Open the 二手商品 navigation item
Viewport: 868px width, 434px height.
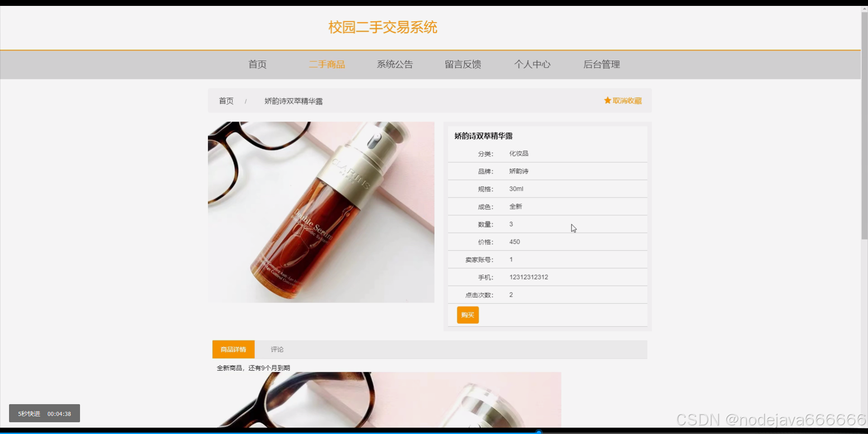pyautogui.click(x=327, y=65)
